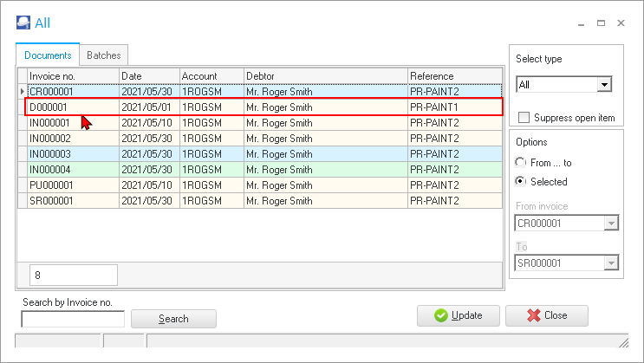The image size is (644, 363).
Task: Open the Documents tab
Action: [48, 55]
